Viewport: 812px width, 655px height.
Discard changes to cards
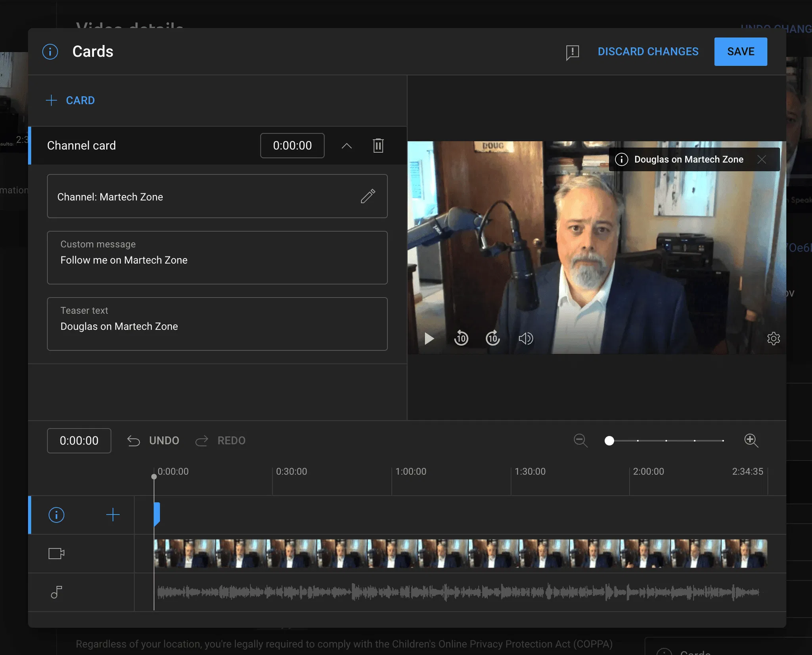pyautogui.click(x=648, y=52)
